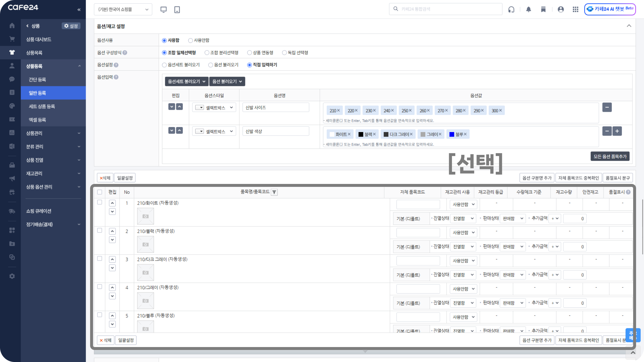Image resolution: width=644 pixels, height=362 pixels.
Task: Remove the blue 블루 color option tag
Action: point(465,134)
